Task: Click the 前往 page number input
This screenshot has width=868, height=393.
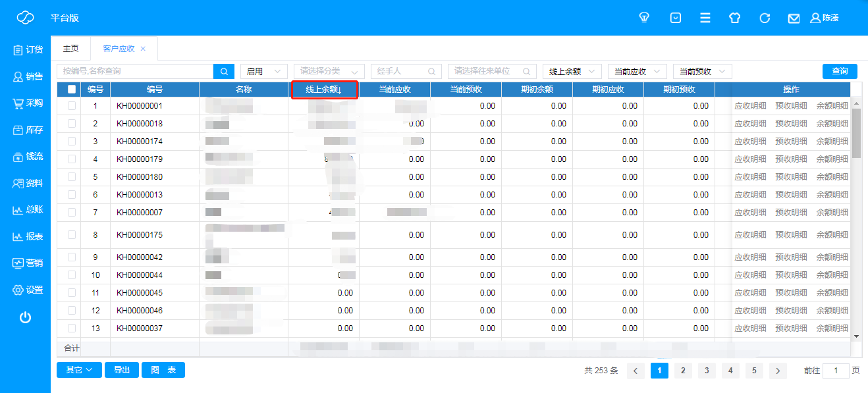Action: point(836,371)
